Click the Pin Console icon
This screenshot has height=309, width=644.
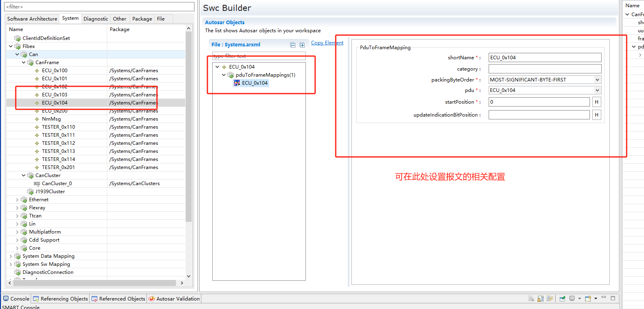click(562, 299)
